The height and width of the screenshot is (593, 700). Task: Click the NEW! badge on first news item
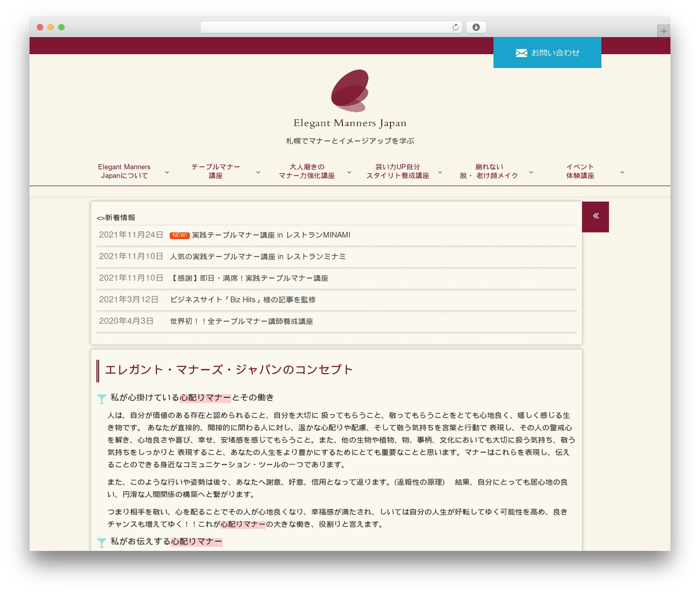point(179,235)
